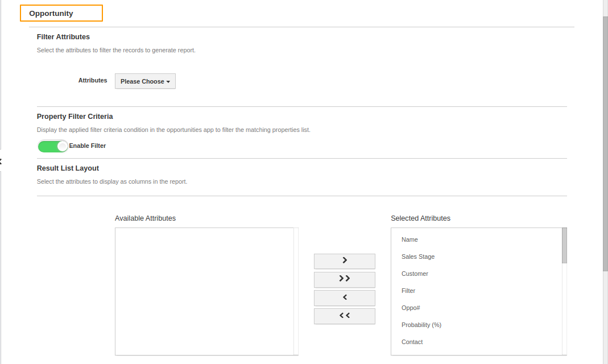Click the Selected Attributes list scrollbar thumb
The width and height of the screenshot is (608, 364).
[564, 245]
